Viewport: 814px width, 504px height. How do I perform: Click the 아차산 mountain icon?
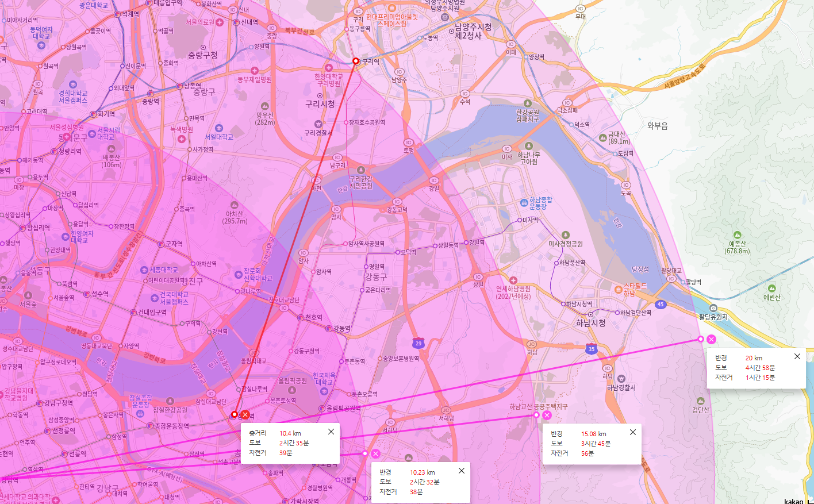pyautogui.click(x=235, y=205)
